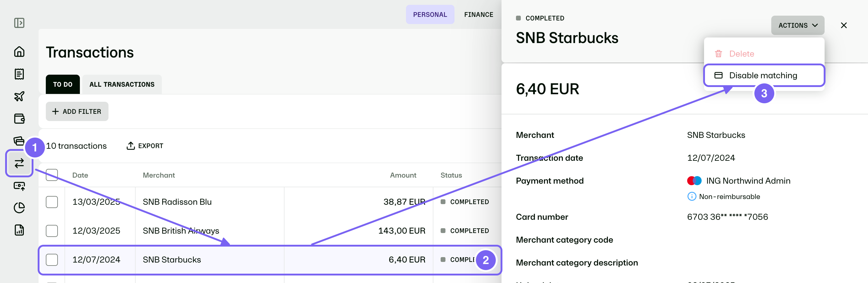Switch to the TO DO tab

pos(63,85)
